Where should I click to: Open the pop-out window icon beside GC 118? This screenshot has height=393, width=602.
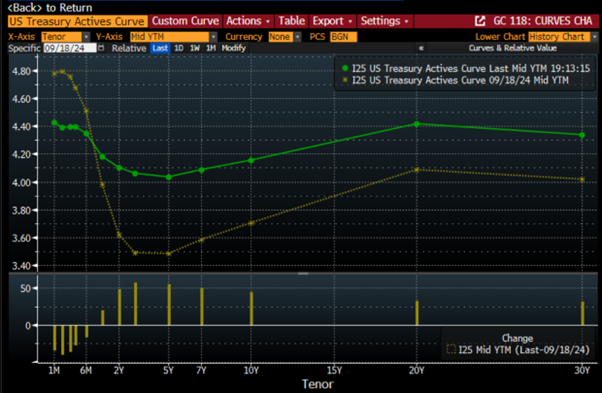(x=480, y=21)
